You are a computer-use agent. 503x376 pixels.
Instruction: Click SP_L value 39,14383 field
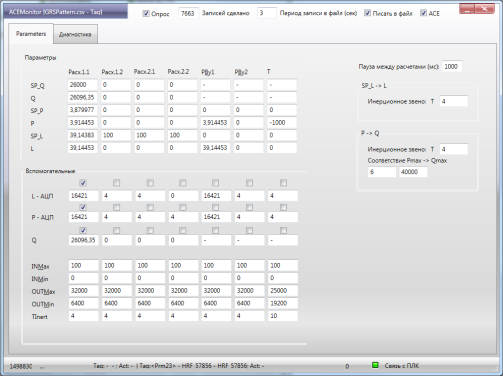click(83, 135)
